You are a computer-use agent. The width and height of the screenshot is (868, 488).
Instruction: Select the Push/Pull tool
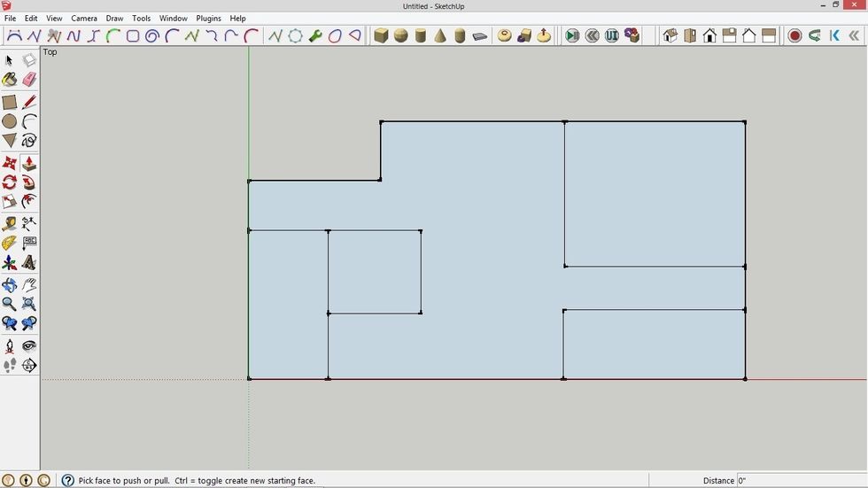pos(29,164)
